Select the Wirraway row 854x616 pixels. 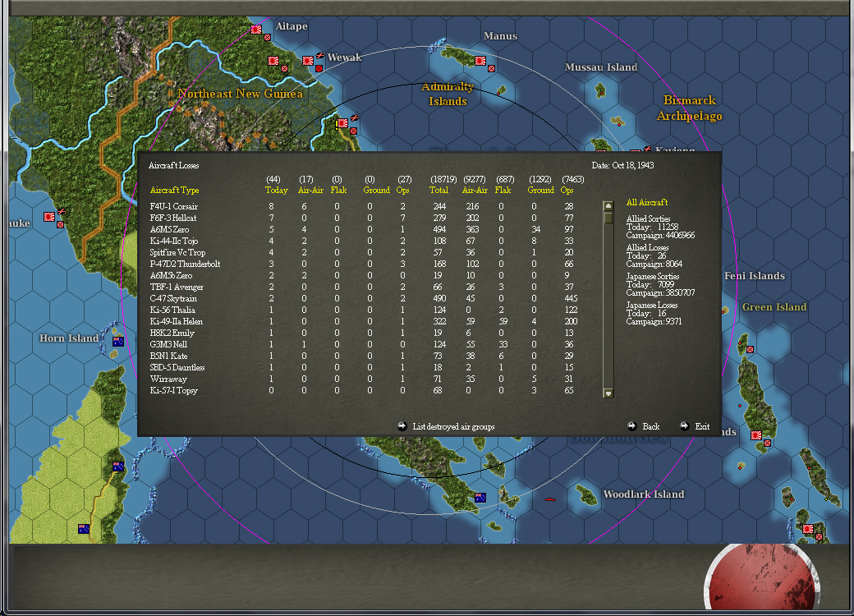pos(362,379)
